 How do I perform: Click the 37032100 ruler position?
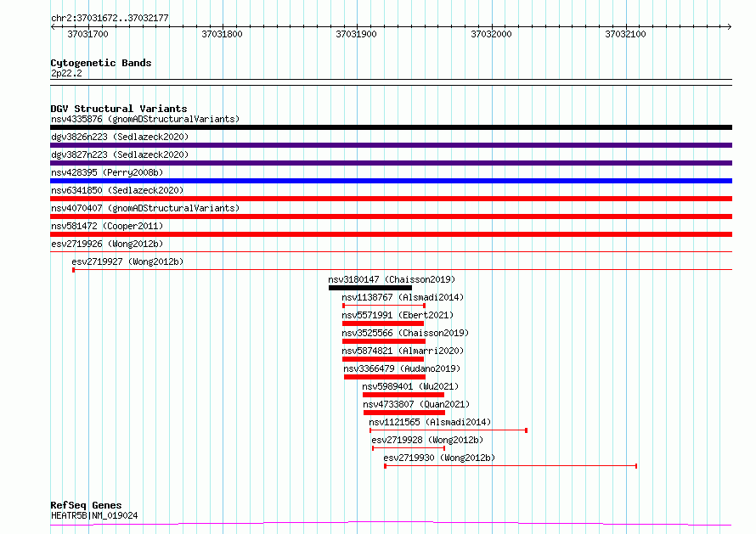coord(625,34)
